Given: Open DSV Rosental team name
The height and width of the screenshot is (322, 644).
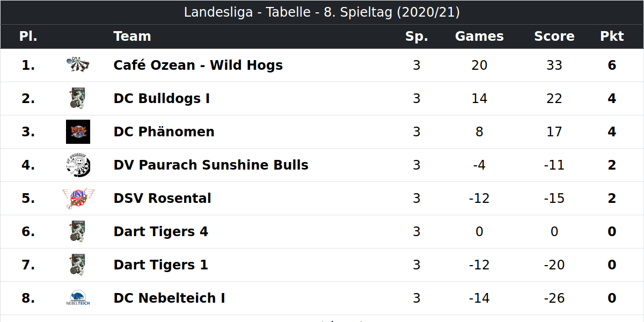Looking at the screenshot, I should click(162, 199).
